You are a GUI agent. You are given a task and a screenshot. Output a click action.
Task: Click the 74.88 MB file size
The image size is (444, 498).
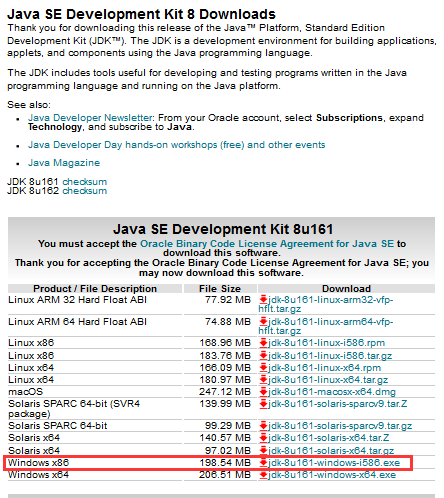click(228, 322)
